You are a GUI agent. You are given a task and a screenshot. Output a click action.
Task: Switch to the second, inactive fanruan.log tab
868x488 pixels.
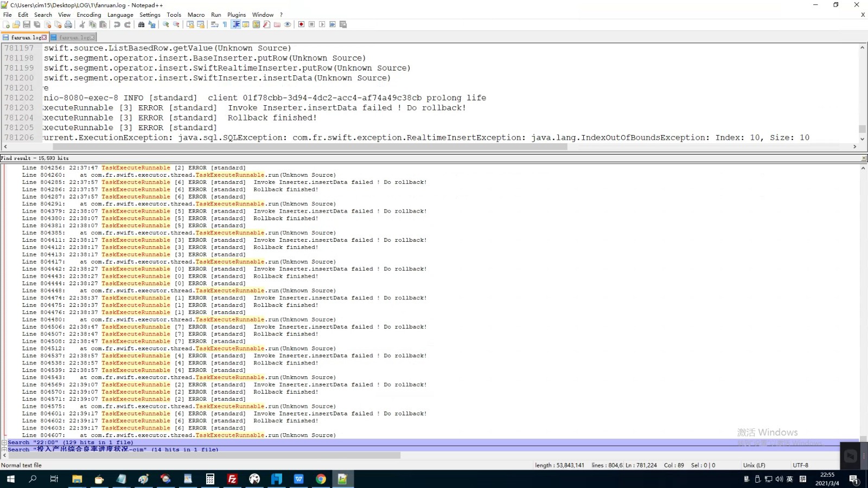(73, 37)
